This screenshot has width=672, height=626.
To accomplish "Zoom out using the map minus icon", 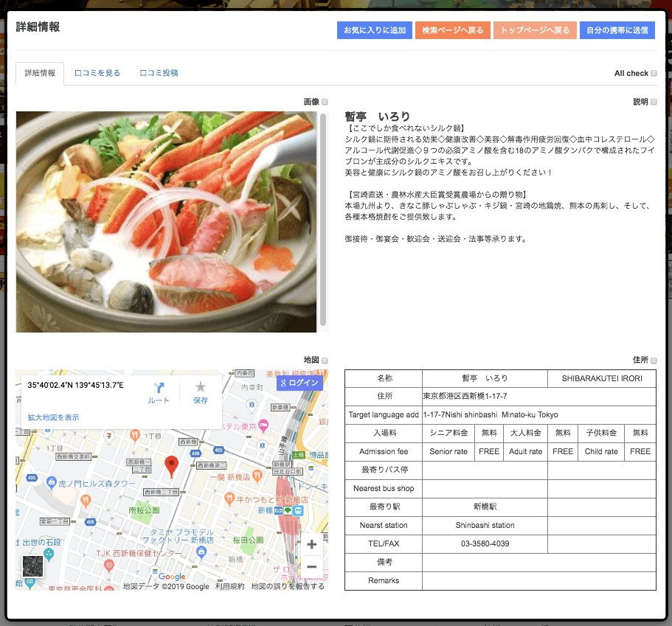I will [x=311, y=566].
